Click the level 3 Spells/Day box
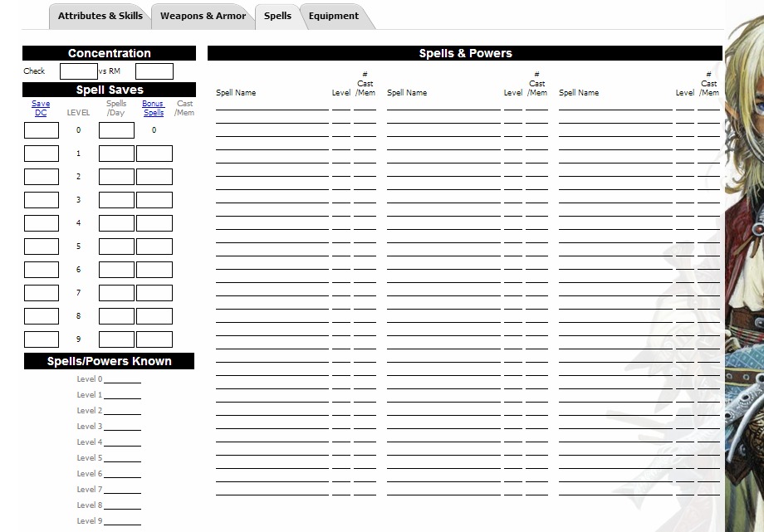This screenshot has width=764, height=532. [116, 200]
